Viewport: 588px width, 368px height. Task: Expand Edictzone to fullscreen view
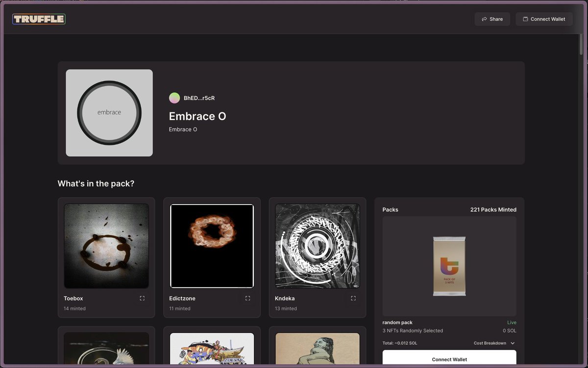point(247,298)
